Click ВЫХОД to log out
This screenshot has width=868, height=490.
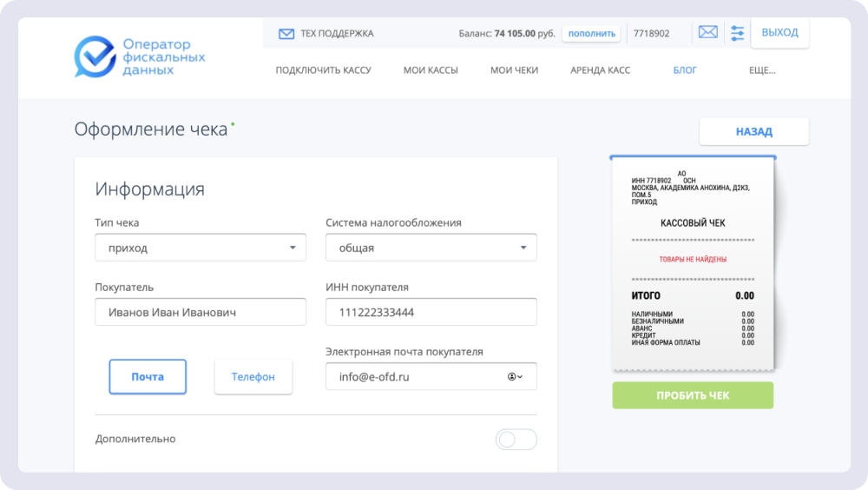[x=779, y=33]
